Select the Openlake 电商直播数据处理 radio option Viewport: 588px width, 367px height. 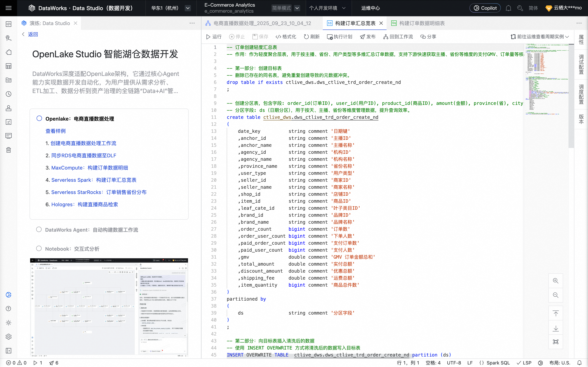[39, 118]
